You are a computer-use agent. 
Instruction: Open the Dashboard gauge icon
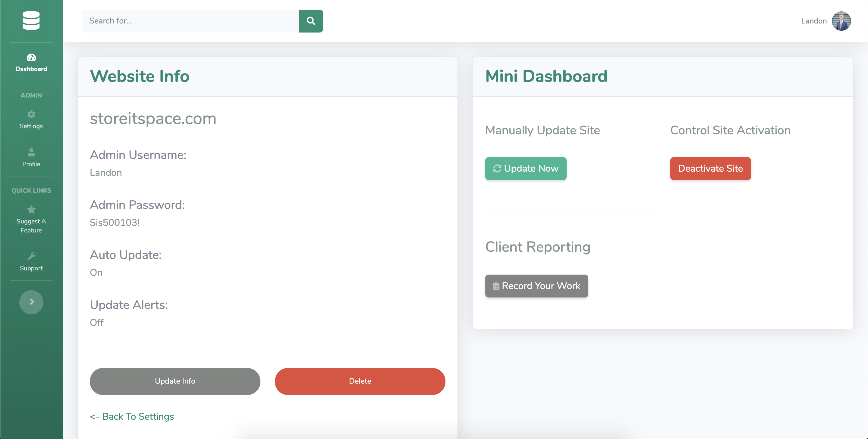(31, 57)
